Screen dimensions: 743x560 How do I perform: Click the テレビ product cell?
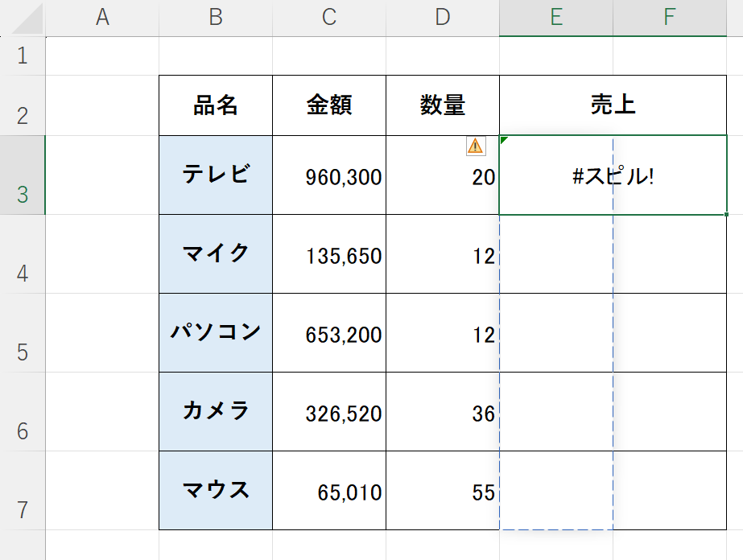(216, 175)
